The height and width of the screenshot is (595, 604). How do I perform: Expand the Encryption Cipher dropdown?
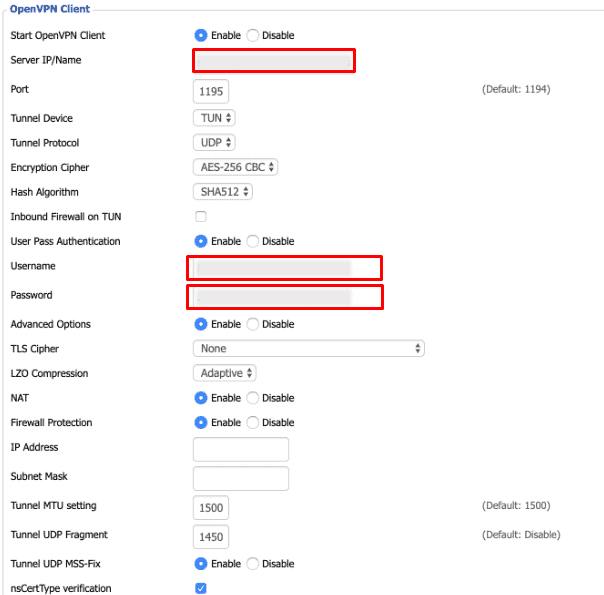pos(235,167)
